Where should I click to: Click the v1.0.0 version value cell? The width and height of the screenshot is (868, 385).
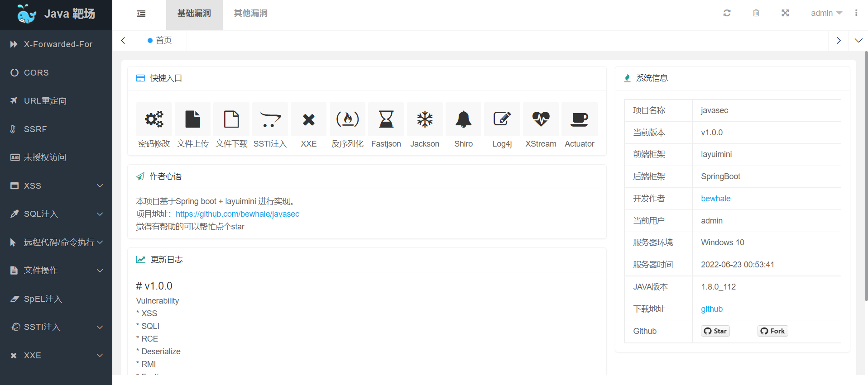767,133
